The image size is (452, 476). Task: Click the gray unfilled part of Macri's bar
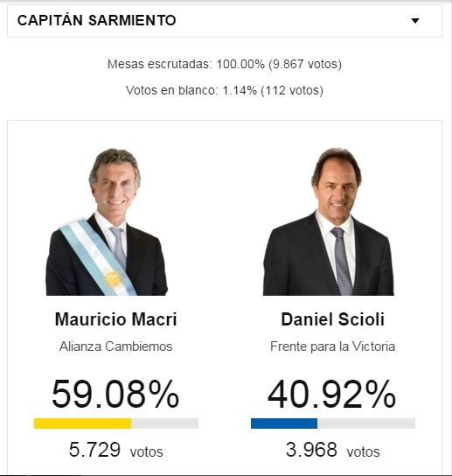coord(164,423)
